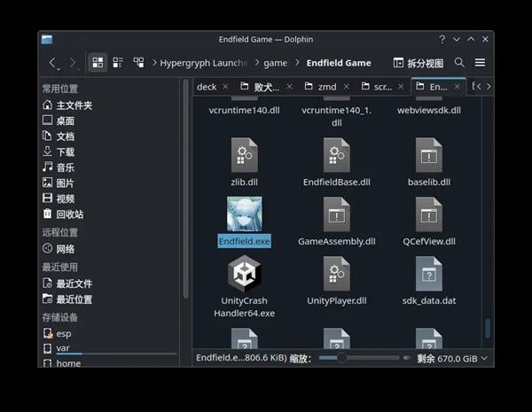Open 主文件夹 in the places sidebar
Screen dimensions: 532x412
click(x=74, y=105)
